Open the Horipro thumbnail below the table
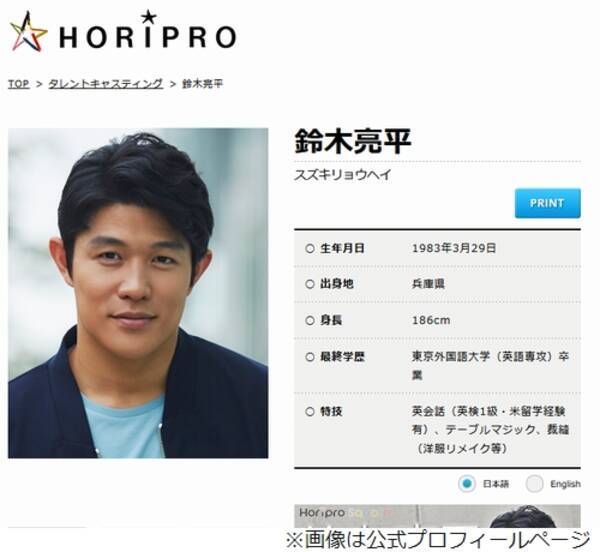 [437, 516]
